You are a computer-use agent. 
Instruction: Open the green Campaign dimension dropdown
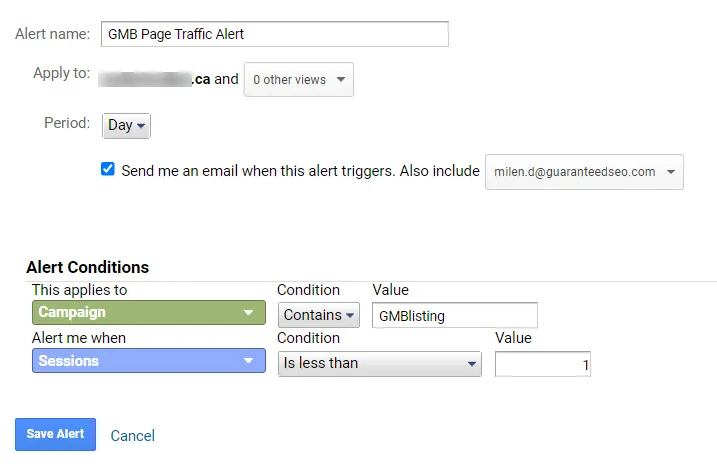pyautogui.click(x=145, y=313)
